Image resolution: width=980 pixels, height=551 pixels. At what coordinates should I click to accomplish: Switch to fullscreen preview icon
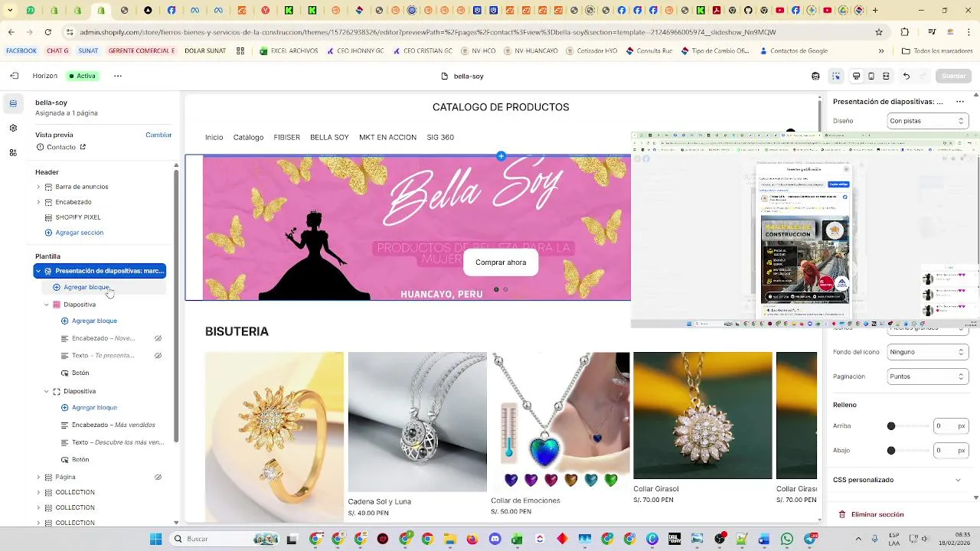(x=886, y=76)
